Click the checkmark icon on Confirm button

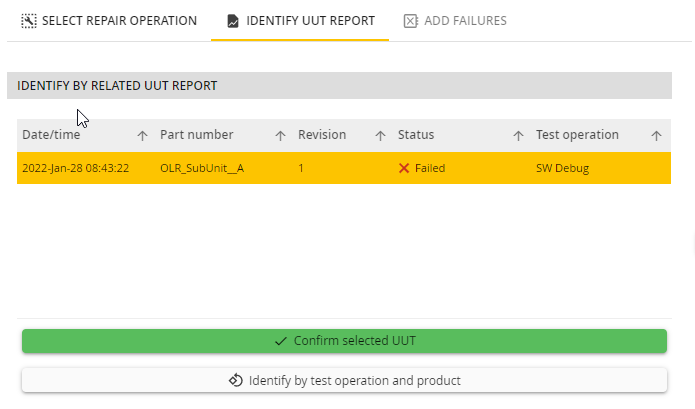281,341
